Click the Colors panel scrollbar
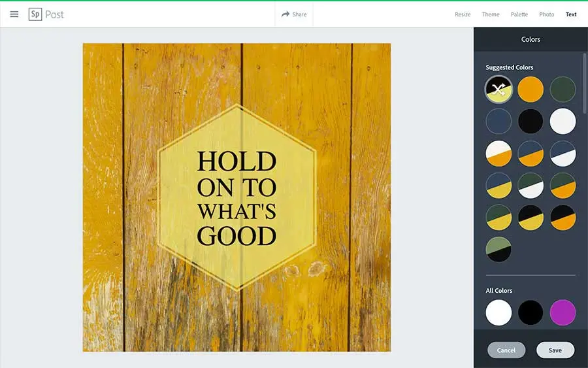This screenshot has width=588, height=368. click(x=584, y=83)
